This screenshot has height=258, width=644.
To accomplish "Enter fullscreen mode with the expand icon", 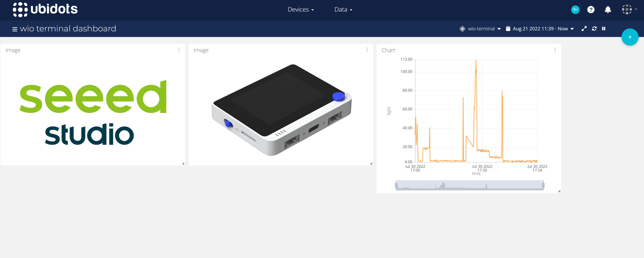I will tap(584, 29).
